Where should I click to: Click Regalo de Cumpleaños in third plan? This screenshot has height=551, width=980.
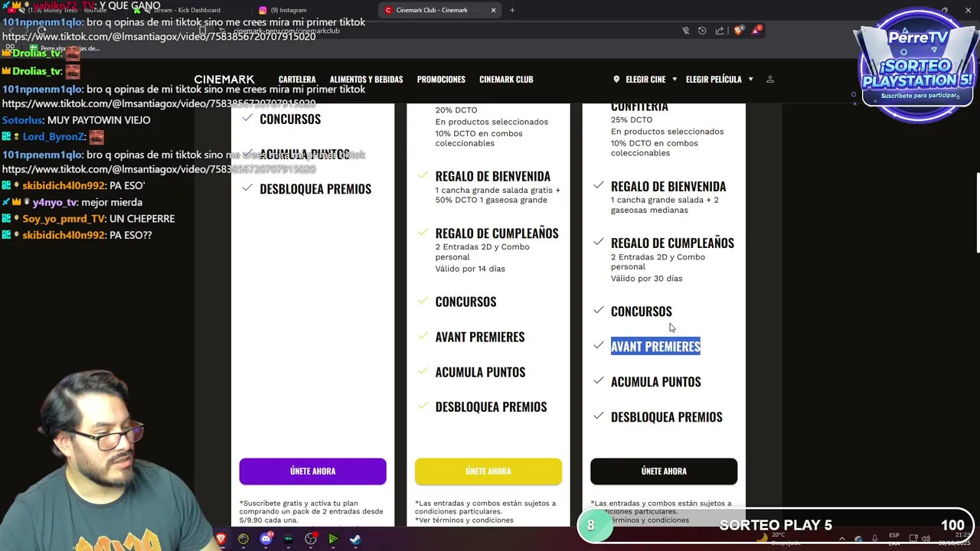(672, 243)
